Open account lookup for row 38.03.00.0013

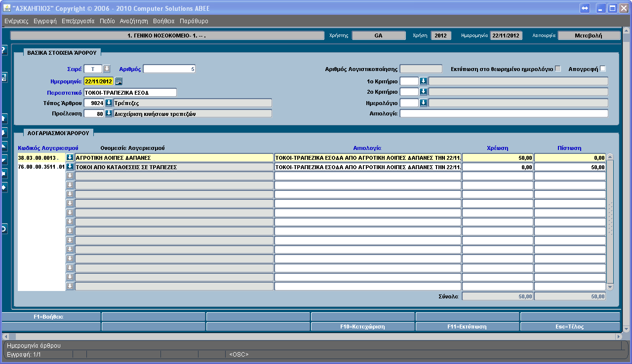click(70, 158)
